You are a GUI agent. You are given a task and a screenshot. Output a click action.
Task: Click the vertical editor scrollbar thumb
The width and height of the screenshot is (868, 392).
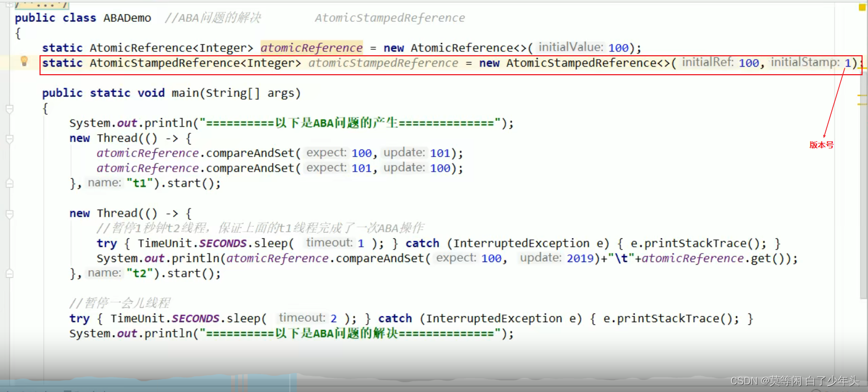[863, 184]
